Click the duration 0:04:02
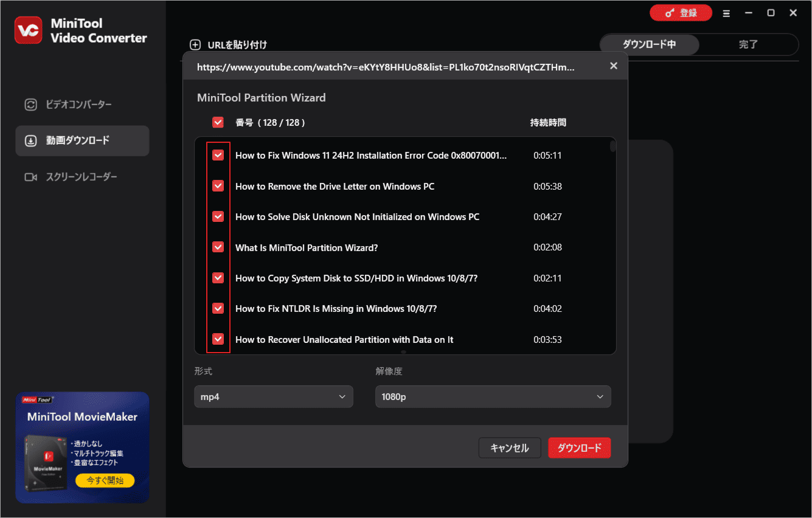 547,309
